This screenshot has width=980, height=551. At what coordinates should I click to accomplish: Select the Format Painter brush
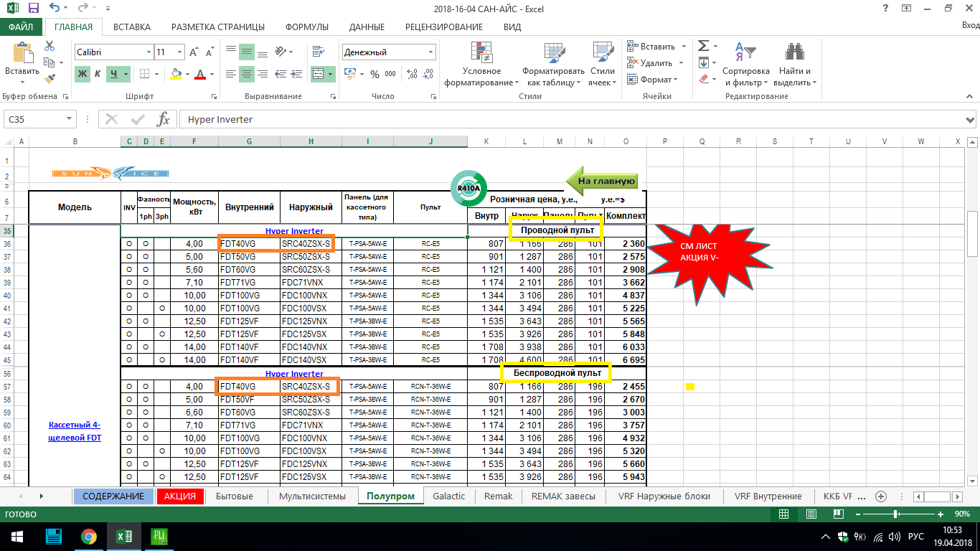coord(50,79)
